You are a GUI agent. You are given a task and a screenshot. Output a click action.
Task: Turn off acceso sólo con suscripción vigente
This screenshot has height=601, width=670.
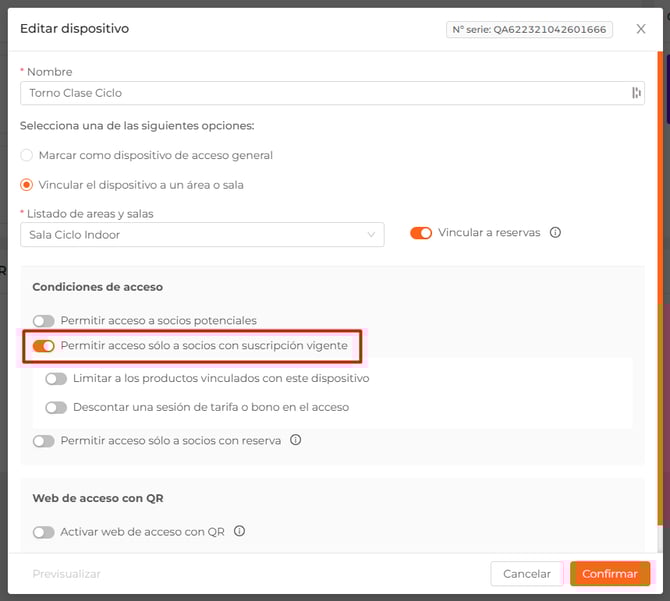(x=44, y=346)
